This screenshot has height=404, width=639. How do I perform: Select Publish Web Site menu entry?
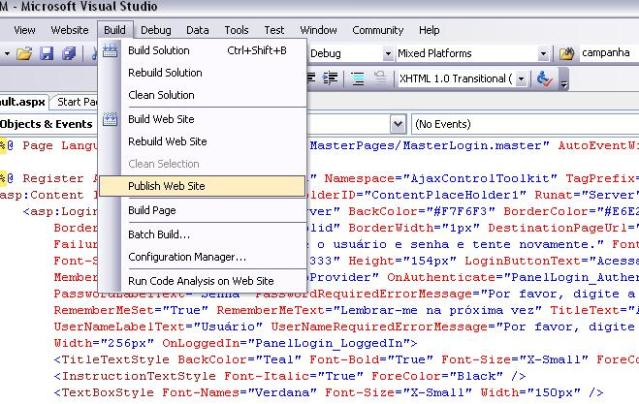(166, 186)
